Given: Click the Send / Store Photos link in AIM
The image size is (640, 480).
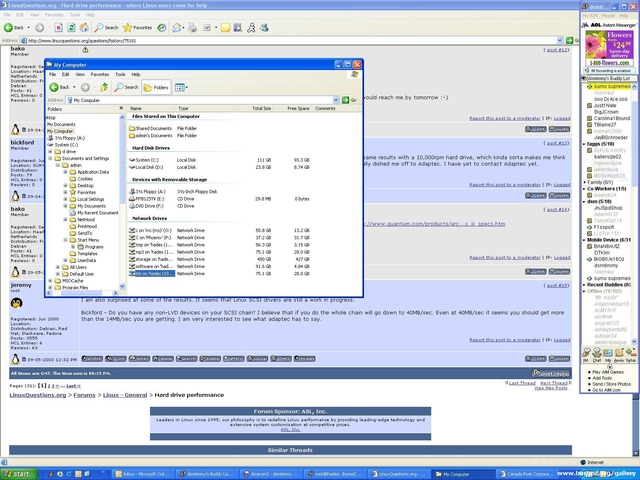Looking at the screenshot, I should coord(611,384).
